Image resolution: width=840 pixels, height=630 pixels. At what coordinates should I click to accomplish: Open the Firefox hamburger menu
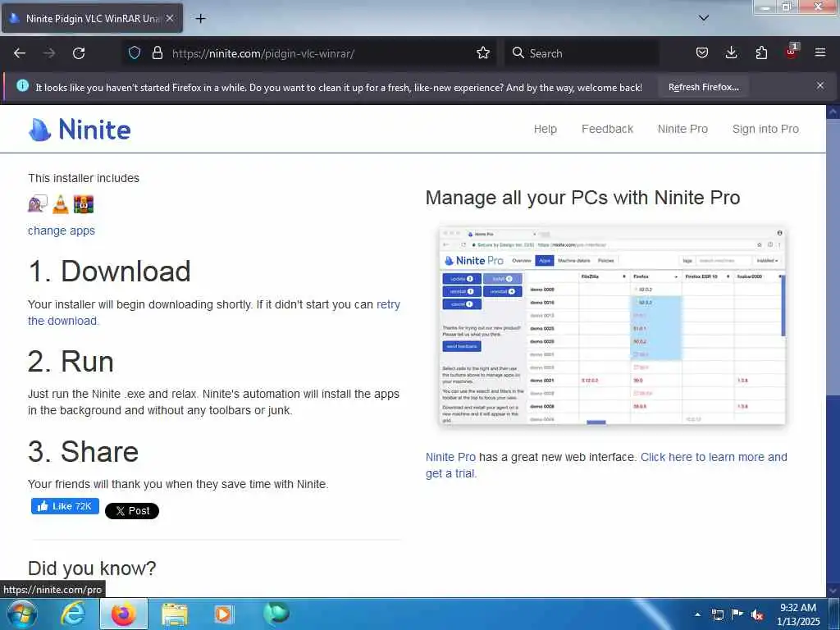coord(820,52)
